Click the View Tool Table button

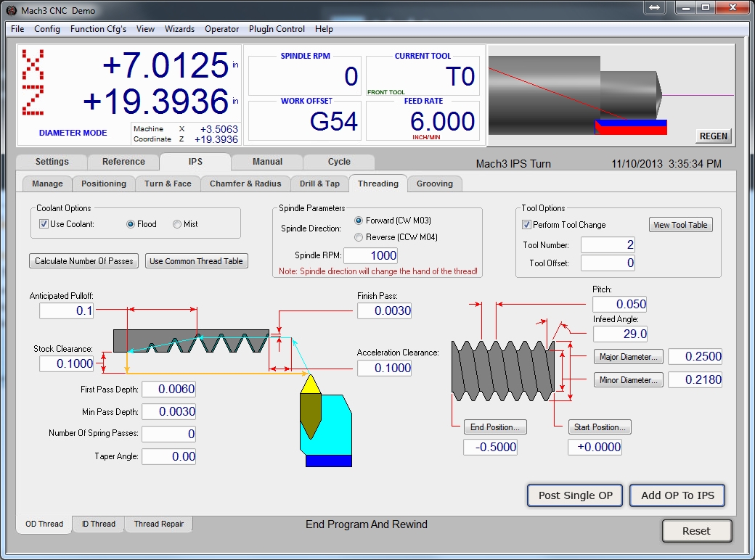tap(680, 225)
